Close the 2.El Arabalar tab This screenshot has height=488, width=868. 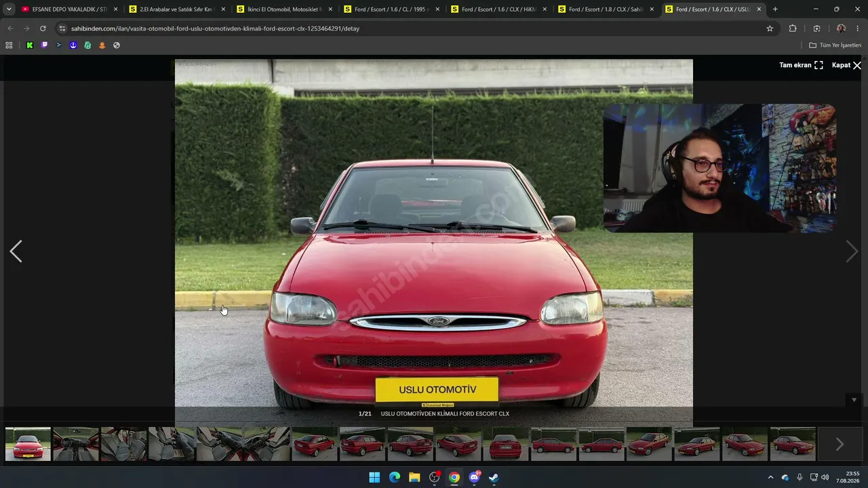point(223,9)
